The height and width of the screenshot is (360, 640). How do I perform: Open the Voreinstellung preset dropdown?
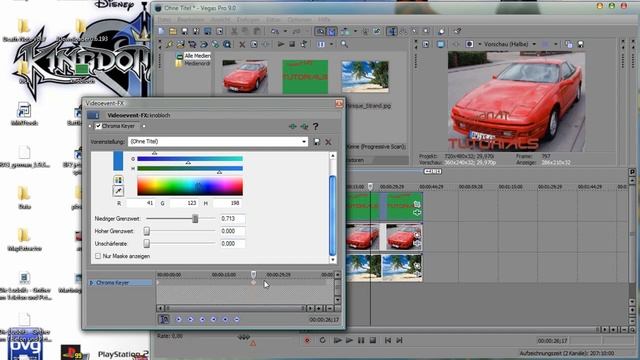coord(304,142)
